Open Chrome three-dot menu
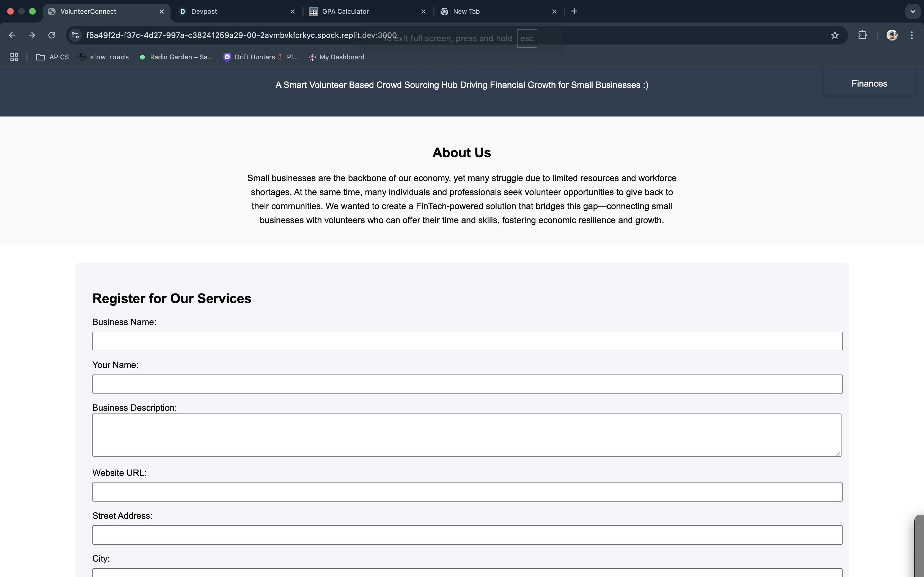Screen dimensions: 924x577 [912, 35]
